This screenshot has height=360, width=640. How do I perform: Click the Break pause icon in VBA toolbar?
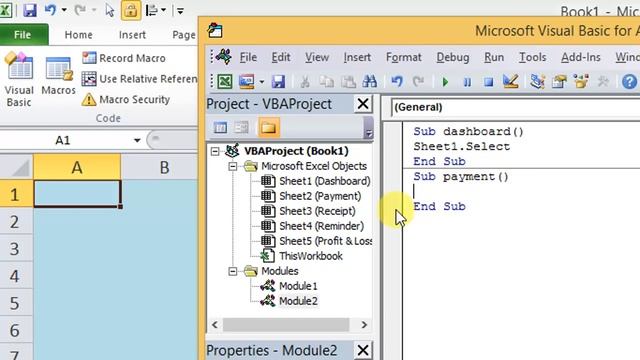[467, 82]
